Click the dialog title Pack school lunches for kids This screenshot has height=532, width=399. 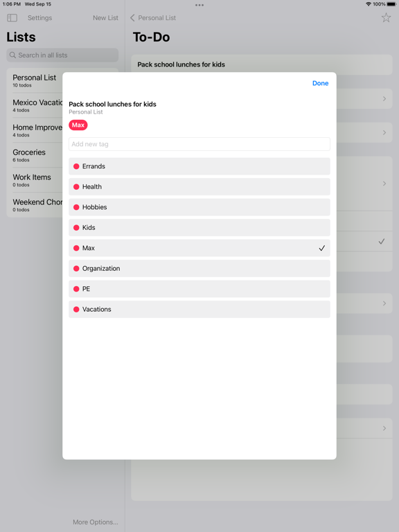pos(112,104)
